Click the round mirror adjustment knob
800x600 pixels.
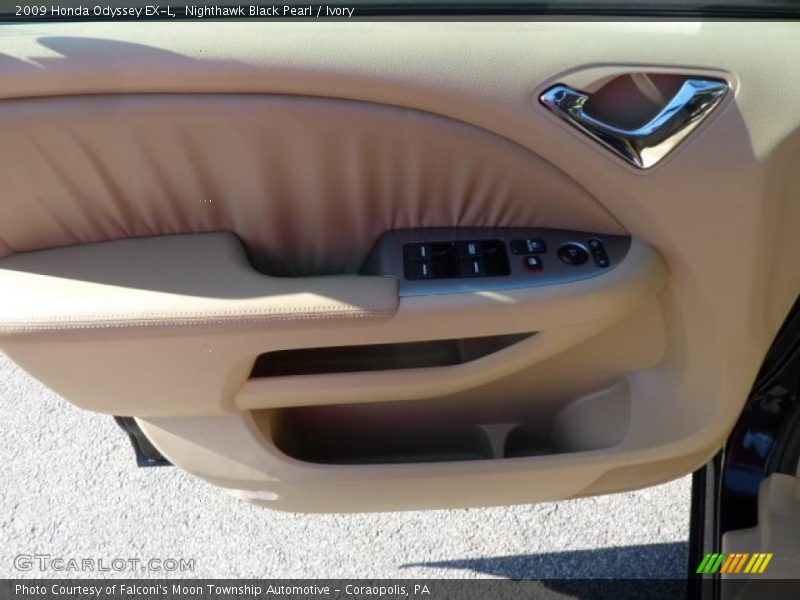(x=572, y=254)
